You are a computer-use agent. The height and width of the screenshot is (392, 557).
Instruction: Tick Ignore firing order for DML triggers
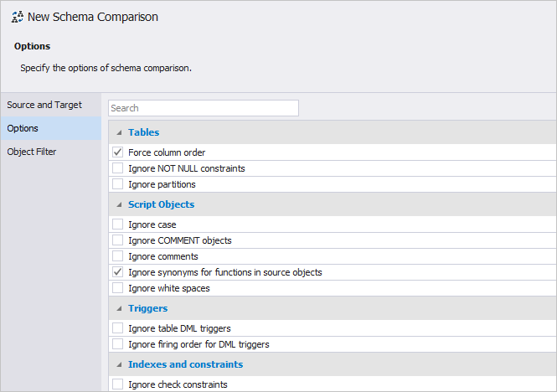click(x=117, y=344)
